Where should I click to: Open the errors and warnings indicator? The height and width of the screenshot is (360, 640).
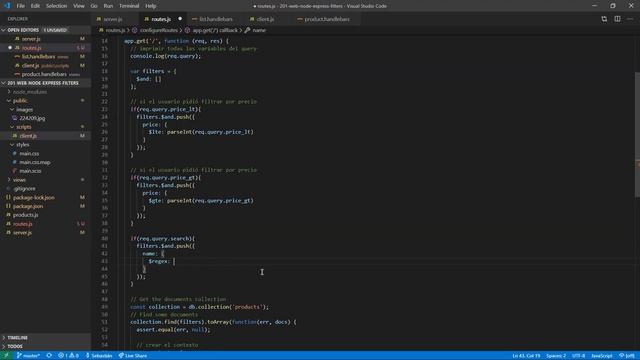point(68,356)
